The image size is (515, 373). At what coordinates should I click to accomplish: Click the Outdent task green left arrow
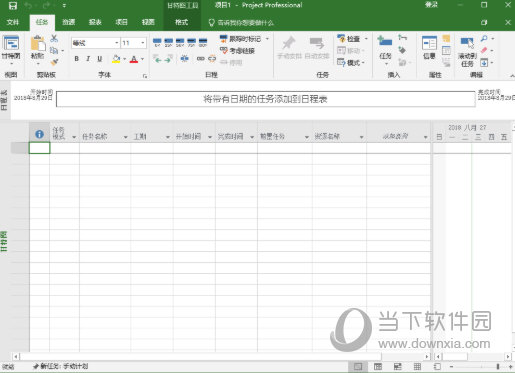pos(157,59)
